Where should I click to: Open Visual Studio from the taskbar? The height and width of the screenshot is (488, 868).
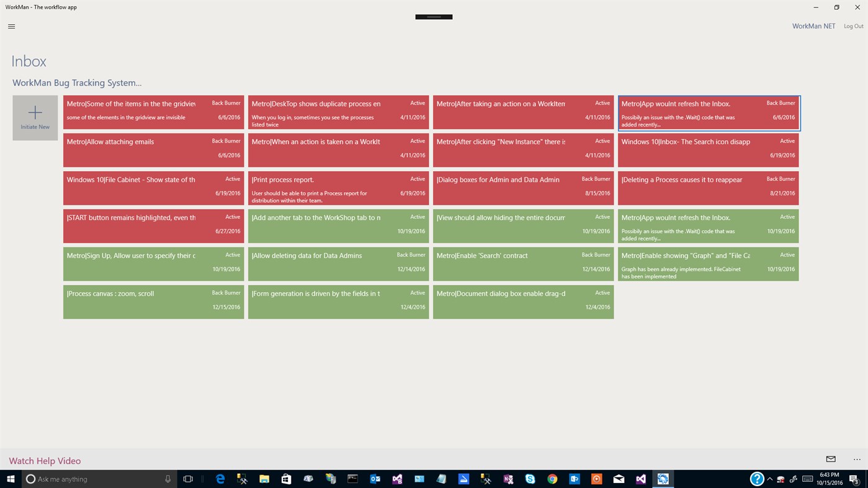(640, 478)
